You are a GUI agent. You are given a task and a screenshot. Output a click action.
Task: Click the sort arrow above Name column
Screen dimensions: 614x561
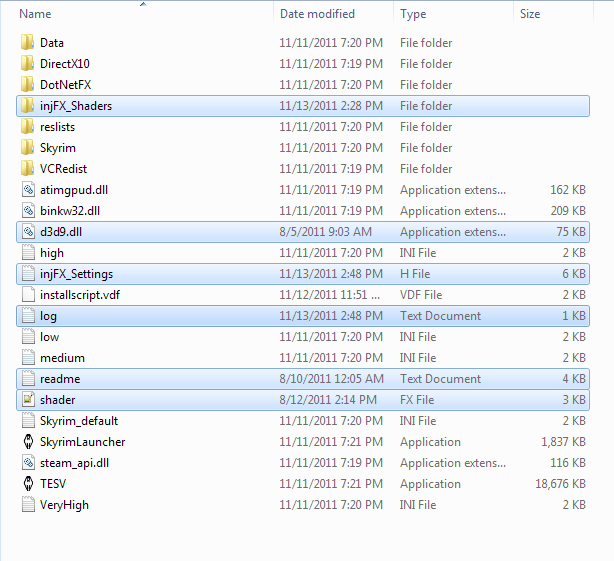(x=143, y=4)
